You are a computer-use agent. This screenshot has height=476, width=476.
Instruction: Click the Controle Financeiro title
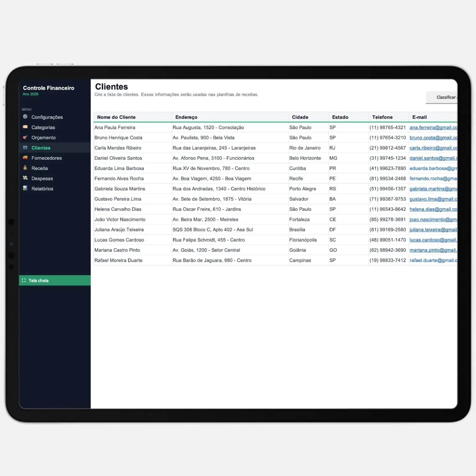49,88
